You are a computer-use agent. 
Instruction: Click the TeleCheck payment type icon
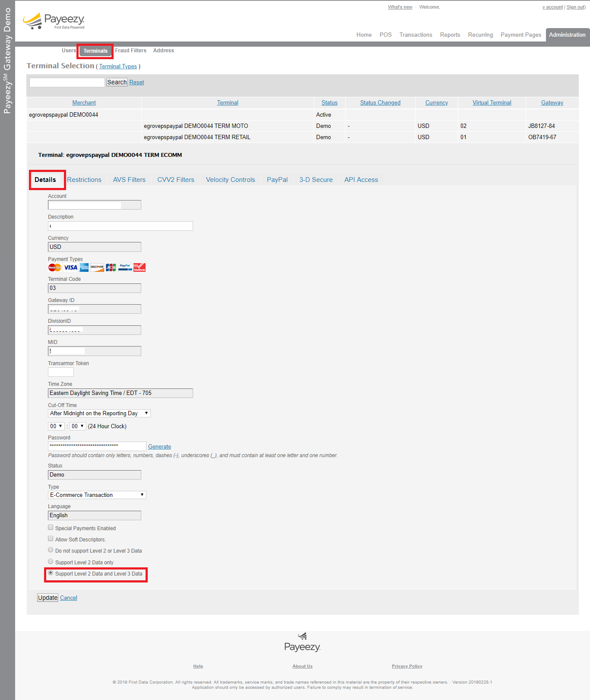pyautogui.click(x=140, y=267)
